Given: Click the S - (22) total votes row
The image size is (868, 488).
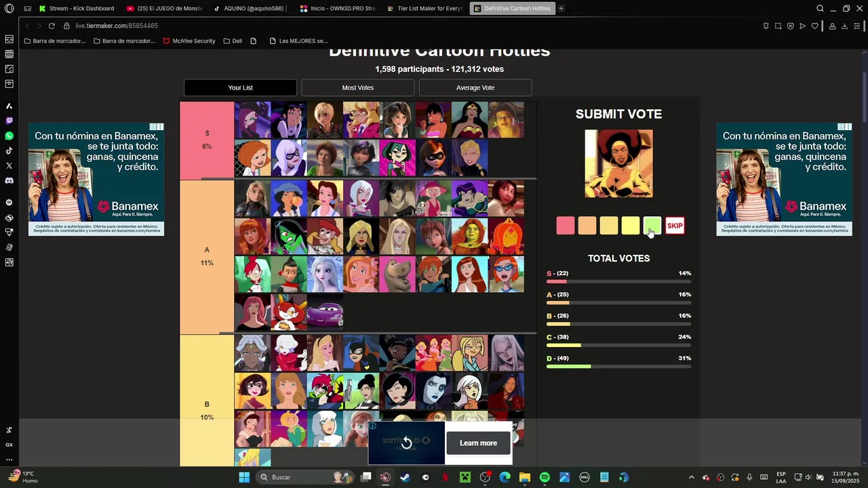Looking at the screenshot, I should click(x=618, y=277).
